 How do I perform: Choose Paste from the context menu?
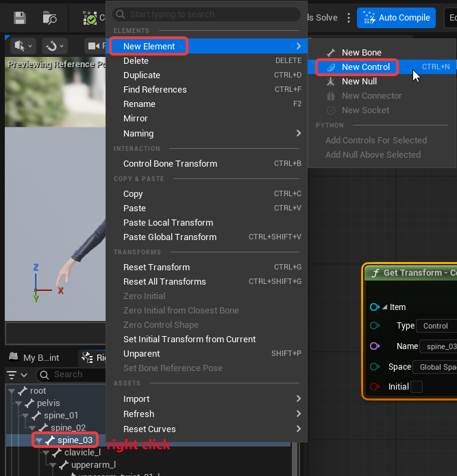point(206,209)
